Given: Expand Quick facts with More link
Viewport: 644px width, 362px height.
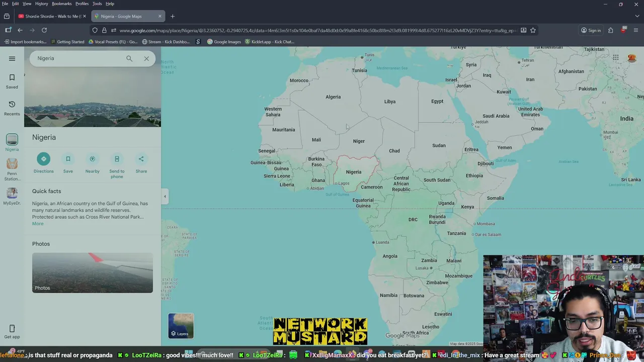Looking at the screenshot, I should coord(38,224).
